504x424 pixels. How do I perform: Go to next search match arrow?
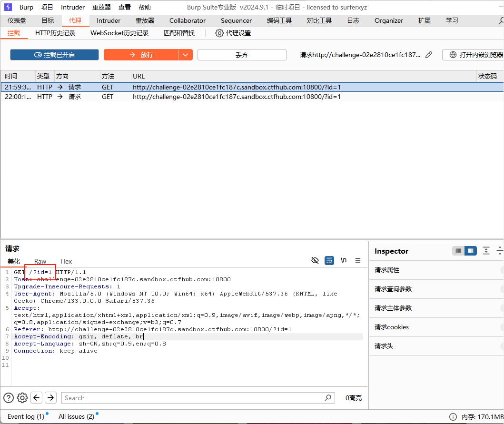[51, 398]
